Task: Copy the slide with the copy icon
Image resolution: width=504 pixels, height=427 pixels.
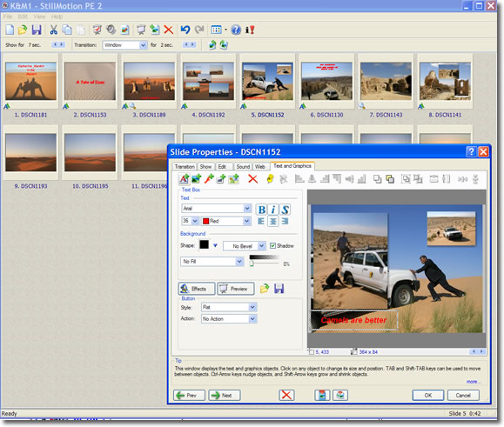Action: [67, 30]
